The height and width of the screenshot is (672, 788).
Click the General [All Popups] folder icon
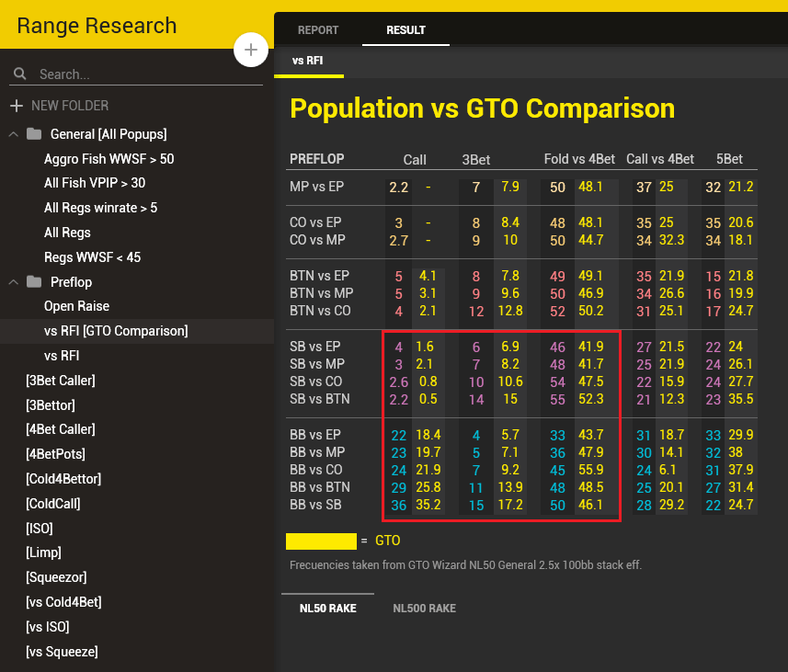point(34,133)
